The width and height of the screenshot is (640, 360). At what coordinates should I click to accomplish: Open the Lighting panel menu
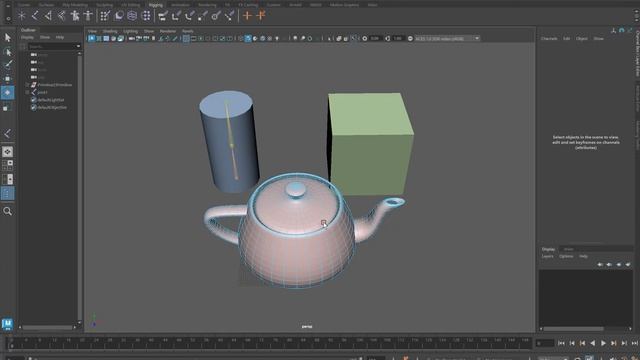pyautogui.click(x=130, y=31)
